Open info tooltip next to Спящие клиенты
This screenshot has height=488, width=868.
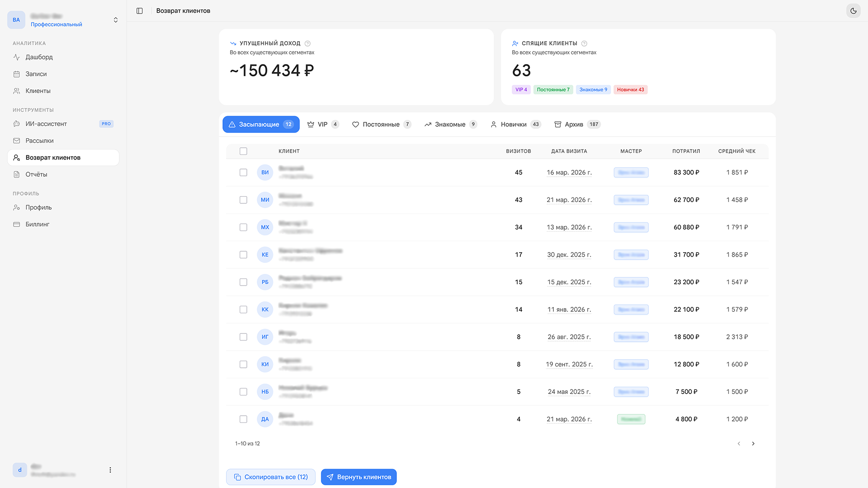584,43
